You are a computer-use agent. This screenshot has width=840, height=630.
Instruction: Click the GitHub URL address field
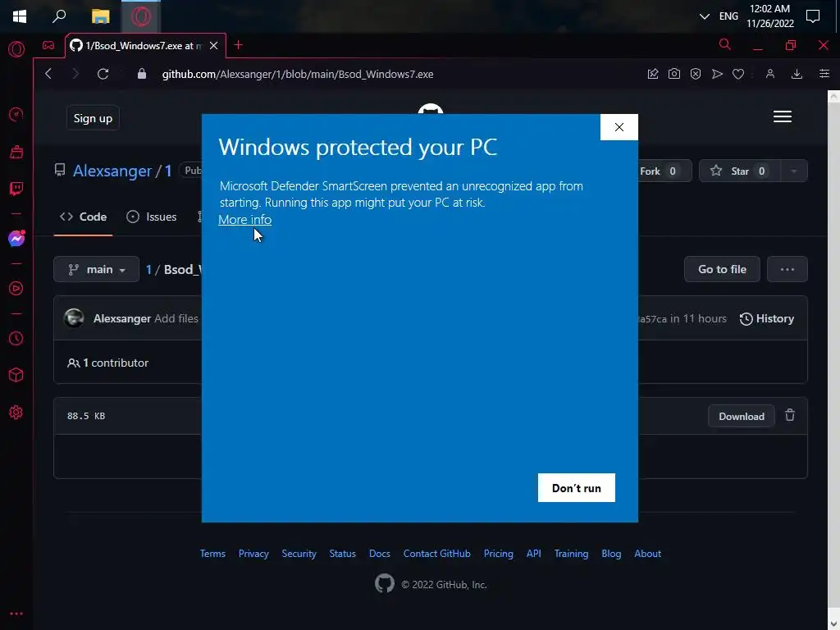coord(298,74)
